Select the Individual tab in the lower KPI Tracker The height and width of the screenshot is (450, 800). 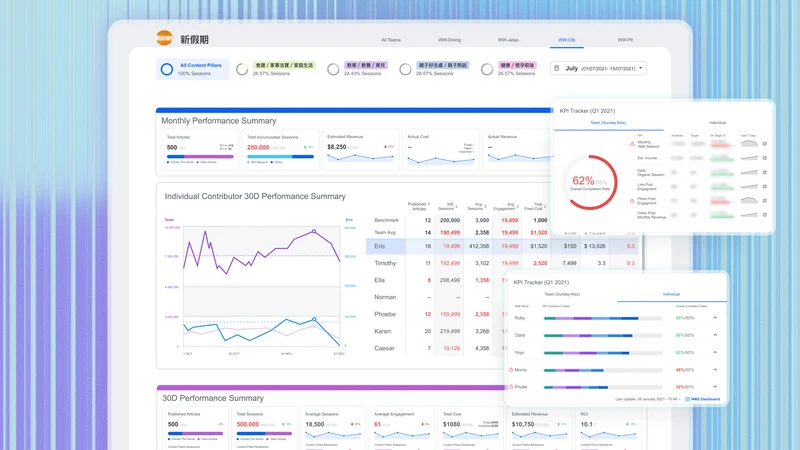pos(671,294)
